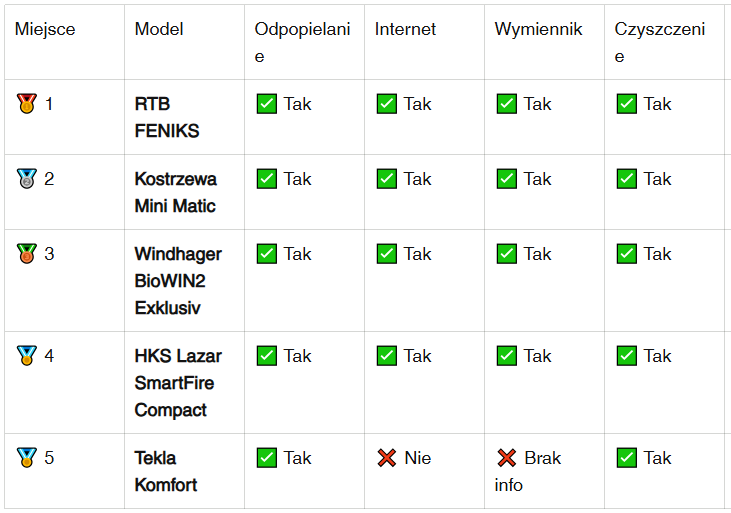Viewport: 731px width, 513px height.
Task: Click the red X icon next to Nie
Action: [386, 458]
